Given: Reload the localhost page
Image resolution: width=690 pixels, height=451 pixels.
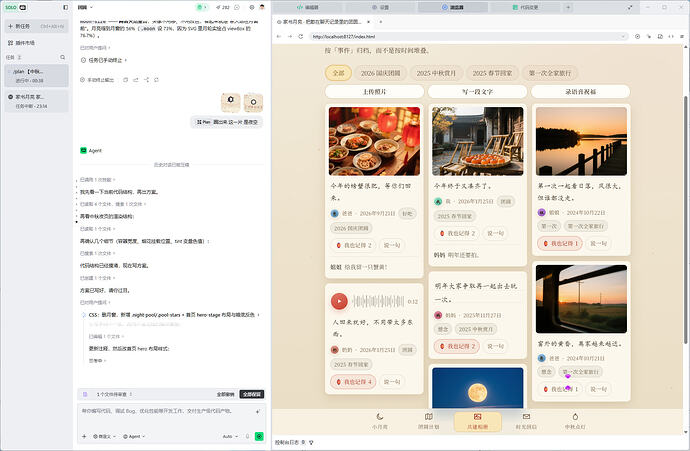Looking at the screenshot, I should (301, 37).
